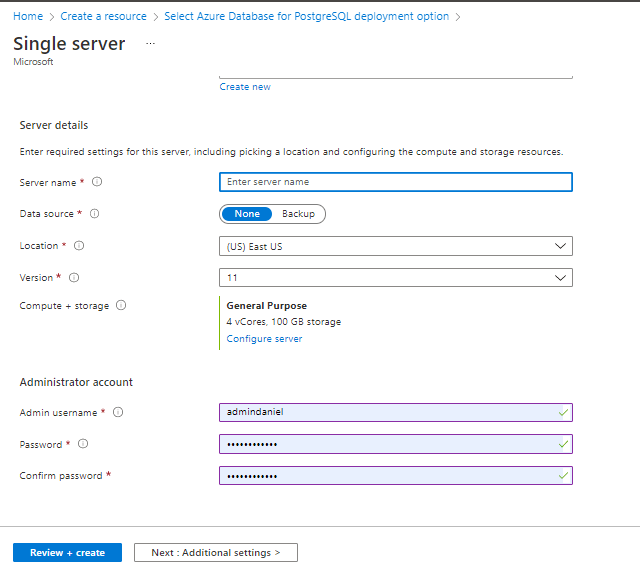Open the ellipsis menu beside Single server
Viewport: 640px width, 574px height.
point(151,44)
